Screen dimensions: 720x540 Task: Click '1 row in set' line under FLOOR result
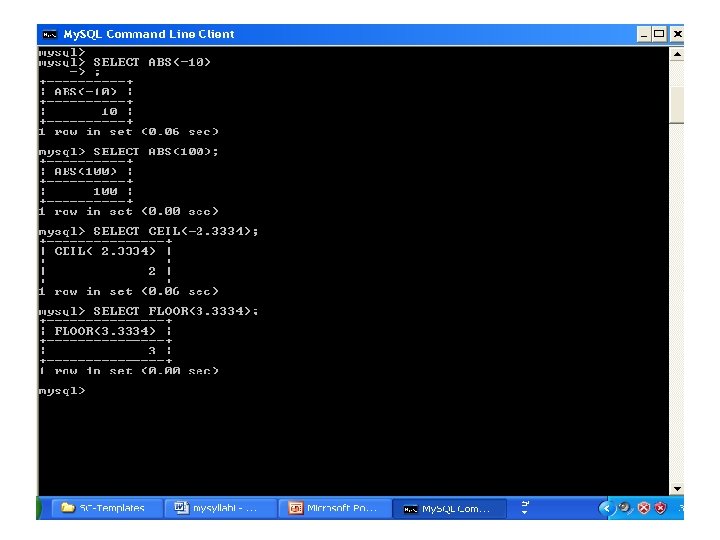coord(129,371)
